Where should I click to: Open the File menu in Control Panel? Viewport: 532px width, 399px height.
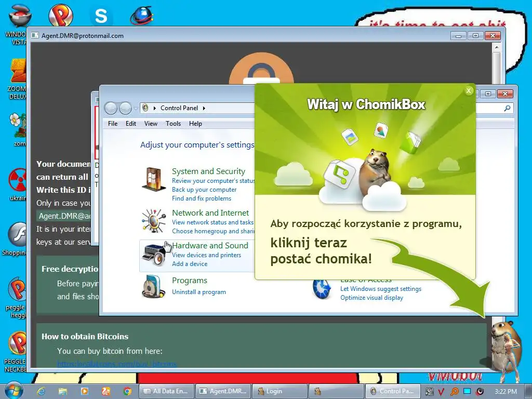(113, 124)
